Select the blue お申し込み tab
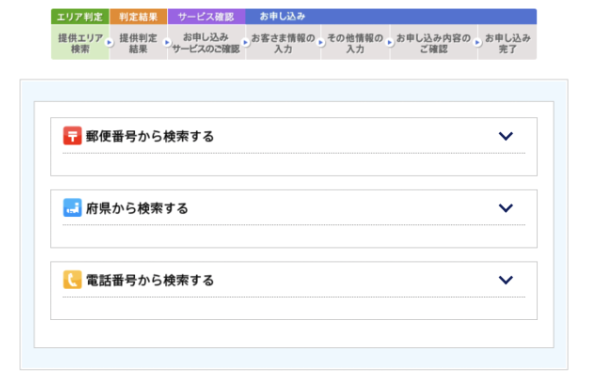Image resolution: width=589 pixels, height=379 pixels. click(x=391, y=17)
